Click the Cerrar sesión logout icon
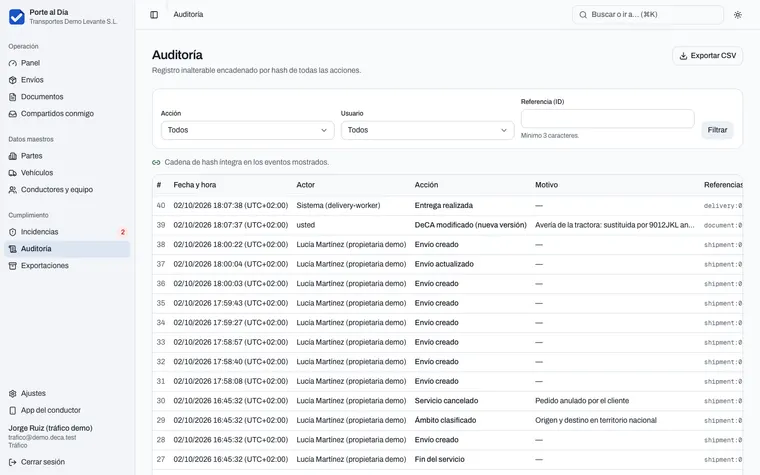The width and height of the screenshot is (760, 475). click(13, 462)
